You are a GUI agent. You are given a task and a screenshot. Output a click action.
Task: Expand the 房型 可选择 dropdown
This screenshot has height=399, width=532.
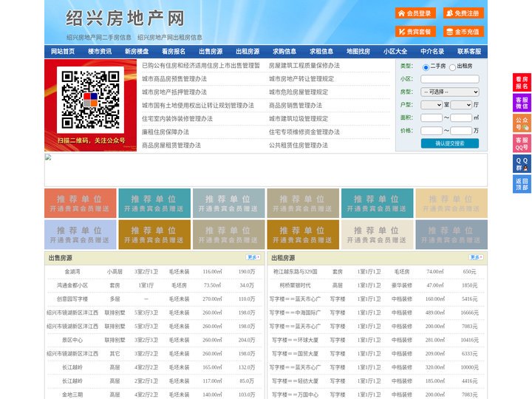(x=450, y=92)
